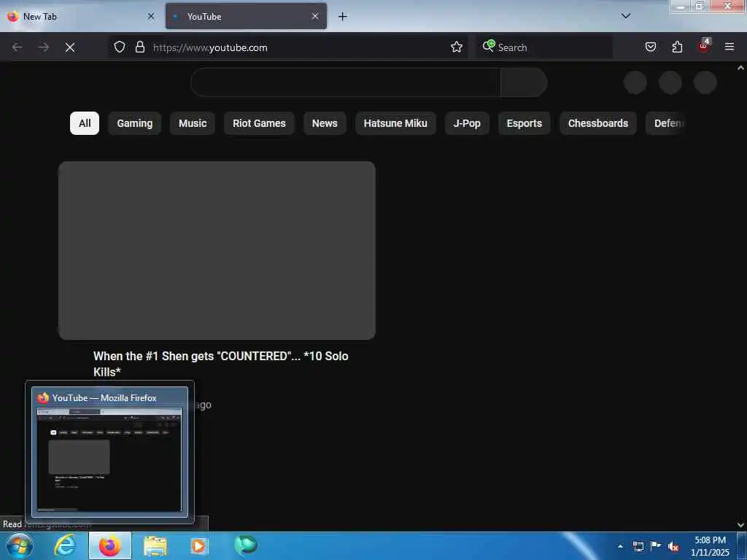The height and width of the screenshot is (560, 747).
Task: Open Windows Explorer folder from taskbar
Action: (155, 545)
